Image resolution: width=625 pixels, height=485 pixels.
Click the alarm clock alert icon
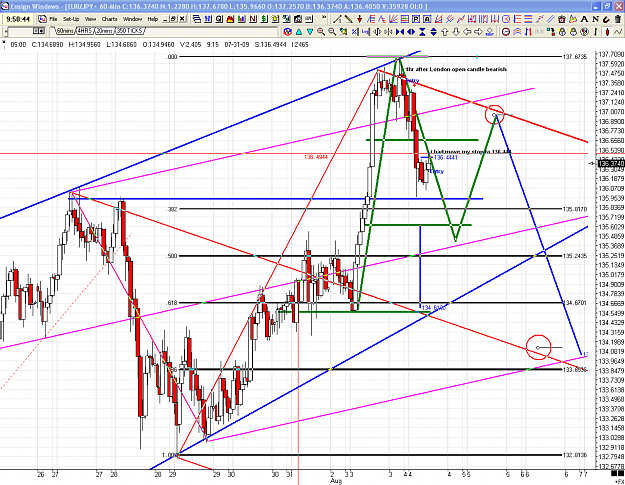pyautogui.click(x=562, y=19)
